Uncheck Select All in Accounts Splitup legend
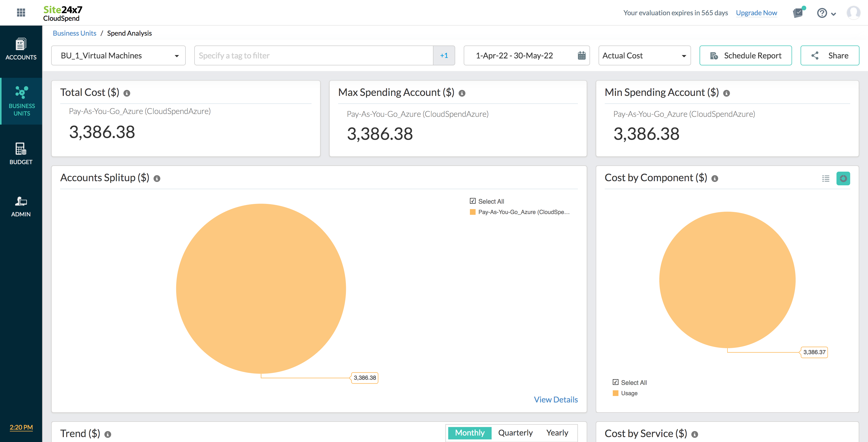 472,200
